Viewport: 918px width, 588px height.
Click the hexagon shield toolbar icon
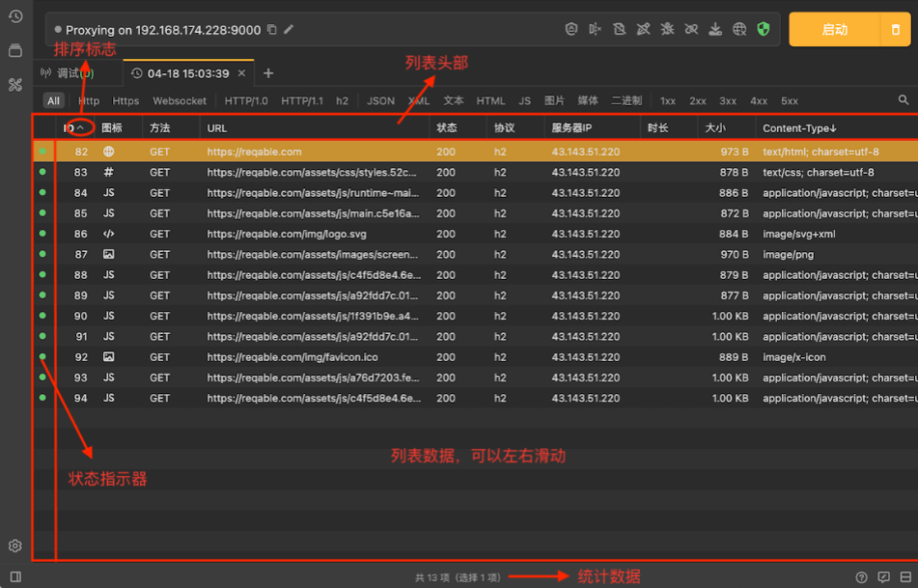pyautogui.click(x=571, y=29)
